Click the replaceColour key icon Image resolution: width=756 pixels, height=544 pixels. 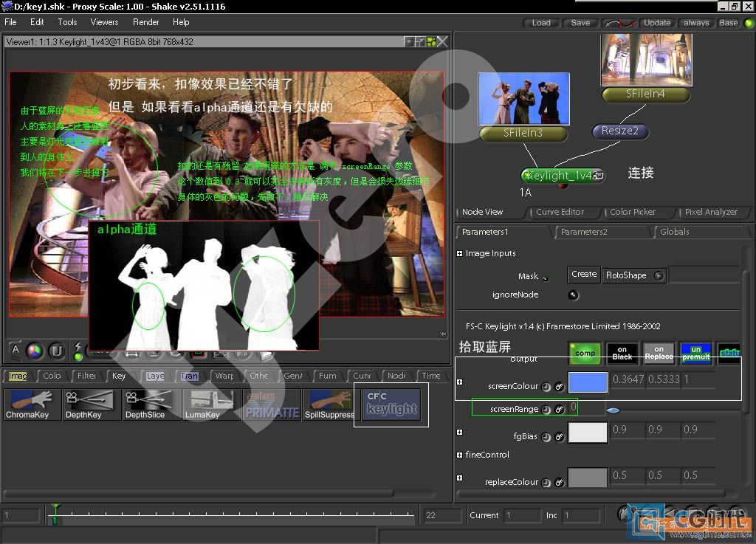point(560,482)
